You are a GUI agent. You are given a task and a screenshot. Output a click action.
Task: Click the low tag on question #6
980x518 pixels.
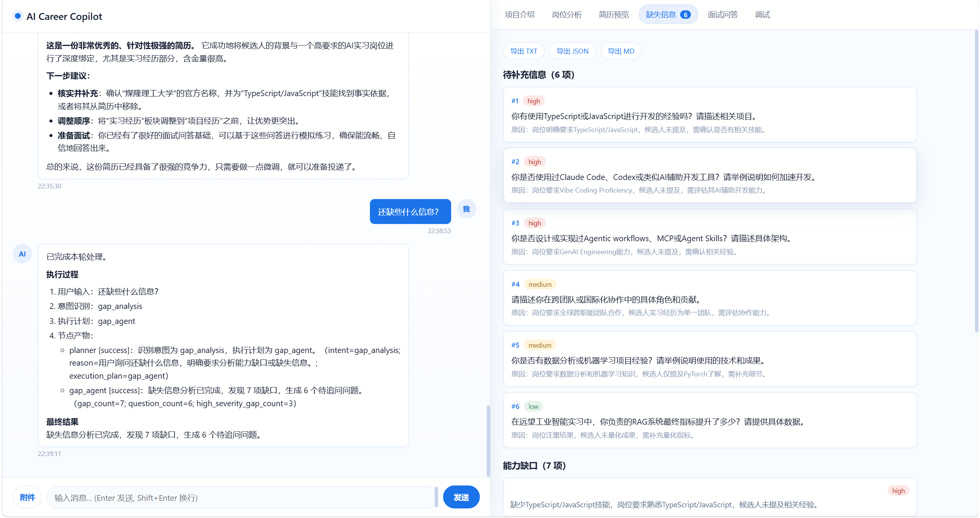click(x=533, y=407)
